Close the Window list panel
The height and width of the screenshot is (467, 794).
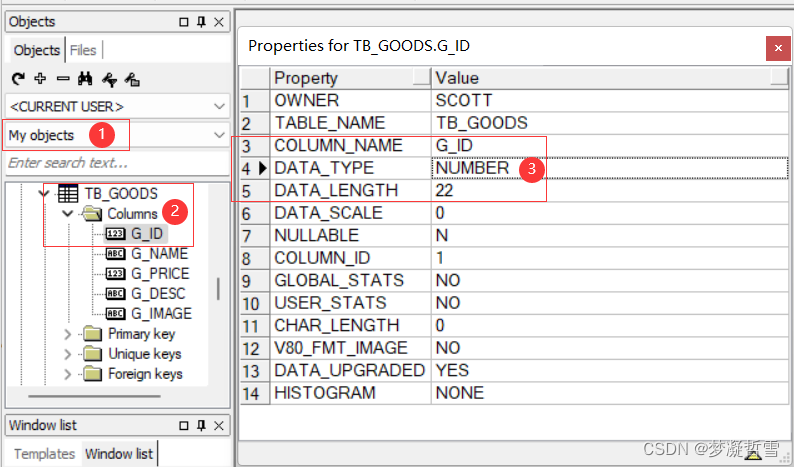tap(219, 425)
